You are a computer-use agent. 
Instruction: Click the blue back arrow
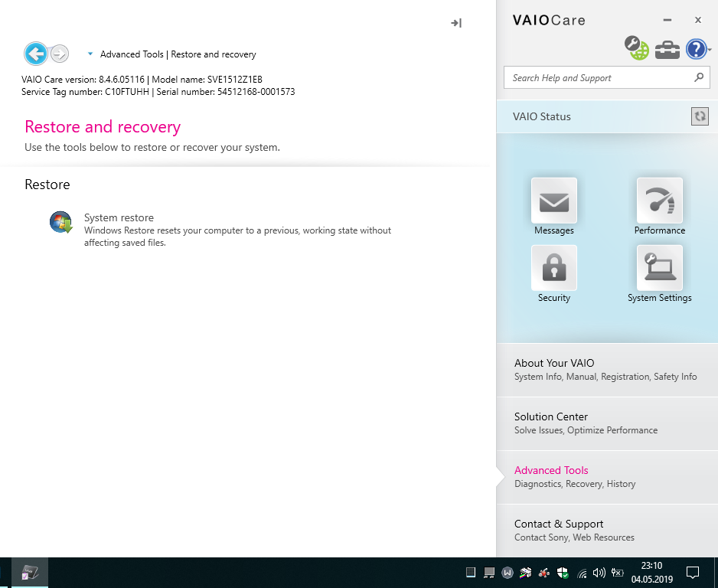click(x=35, y=54)
